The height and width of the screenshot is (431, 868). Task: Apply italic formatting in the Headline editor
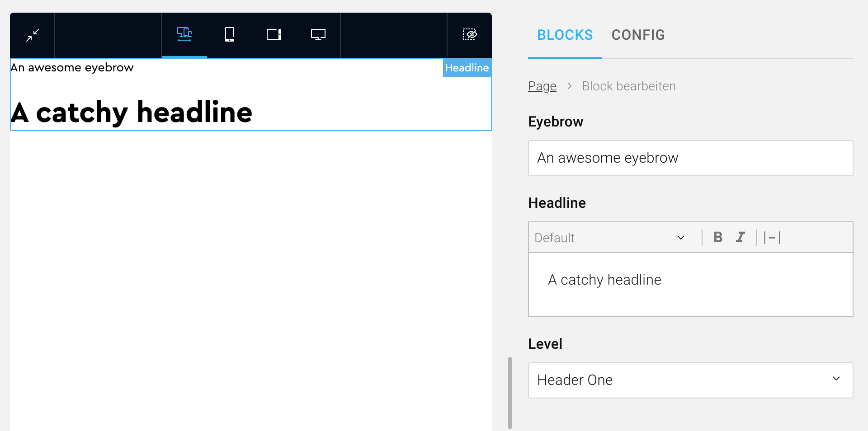coord(740,237)
